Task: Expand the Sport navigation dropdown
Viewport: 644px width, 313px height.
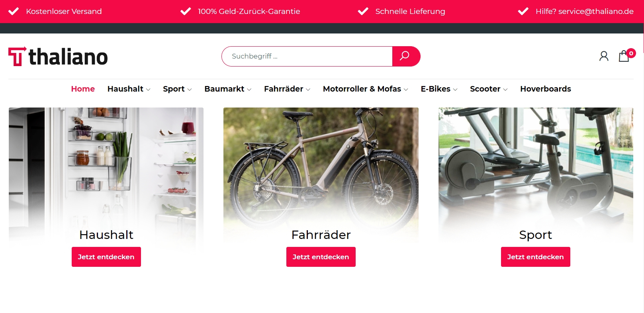Action: [177, 89]
